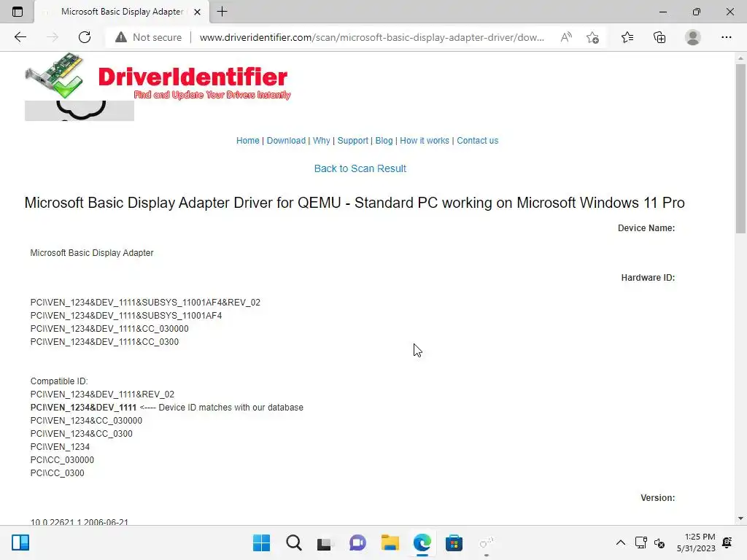This screenshot has width=747, height=560.
Task: Open the notifications bell icon
Action: coord(727,542)
